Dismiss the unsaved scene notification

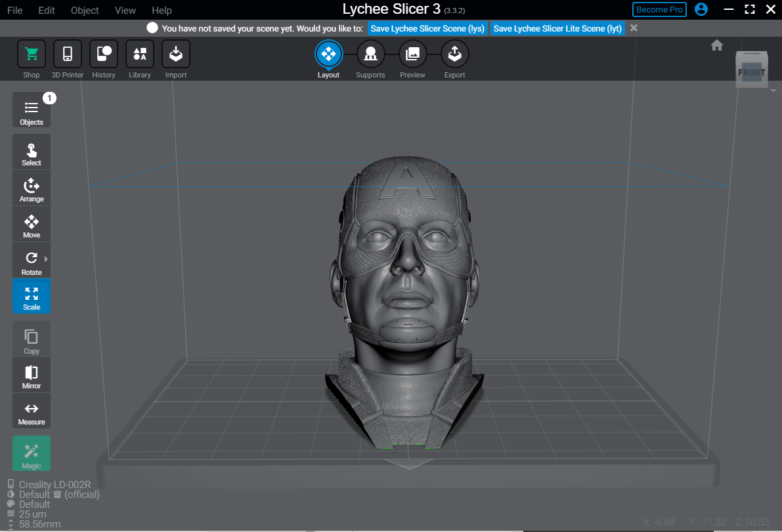(634, 28)
